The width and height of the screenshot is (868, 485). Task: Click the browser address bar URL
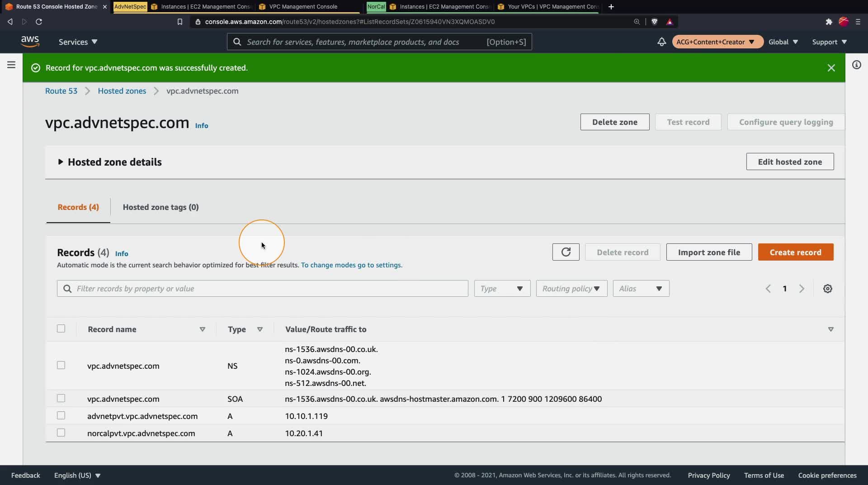click(349, 22)
